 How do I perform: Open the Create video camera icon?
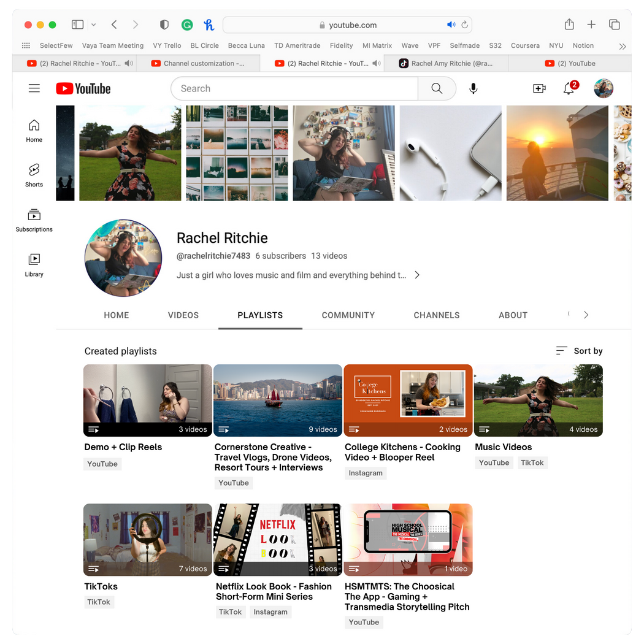pyautogui.click(x=539, y=88)
